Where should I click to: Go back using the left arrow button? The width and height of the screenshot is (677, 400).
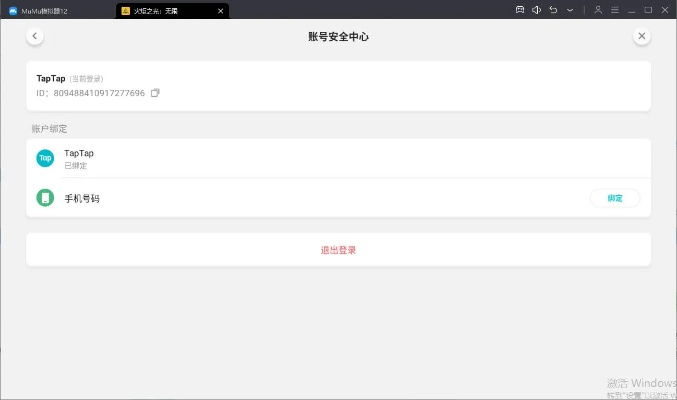pos(35,36)
